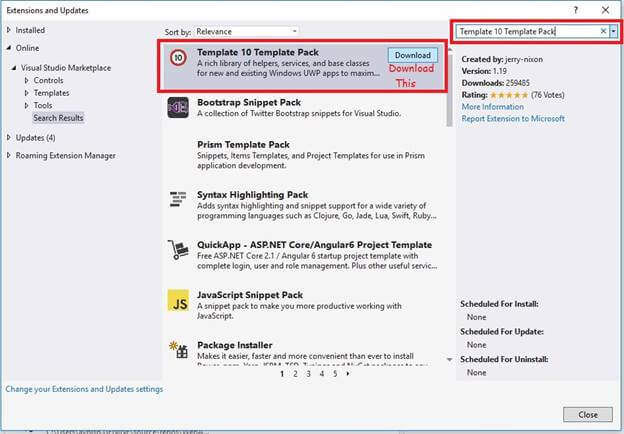This screenshot has width=624, height=434.
Task: Click the QuickApp cart icon
Action: tap(178, 249)
